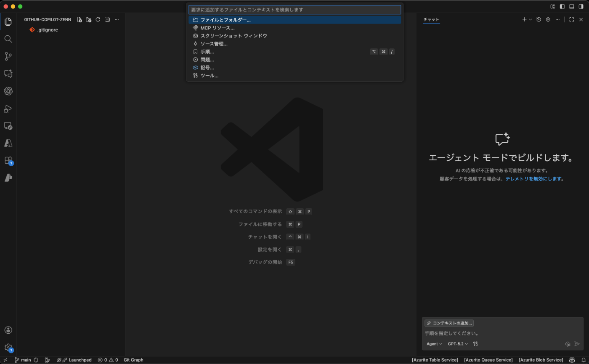Refresh the explorer file tree
This screenshot has width=589, height=364.
tap(98, 19)
